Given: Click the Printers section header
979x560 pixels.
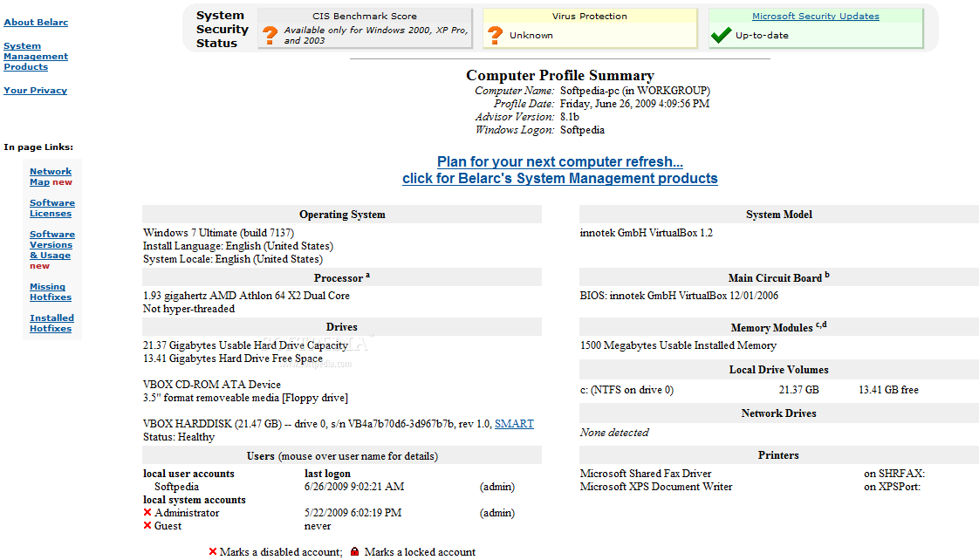Looking at the screenshot, I should click(779, 455).
